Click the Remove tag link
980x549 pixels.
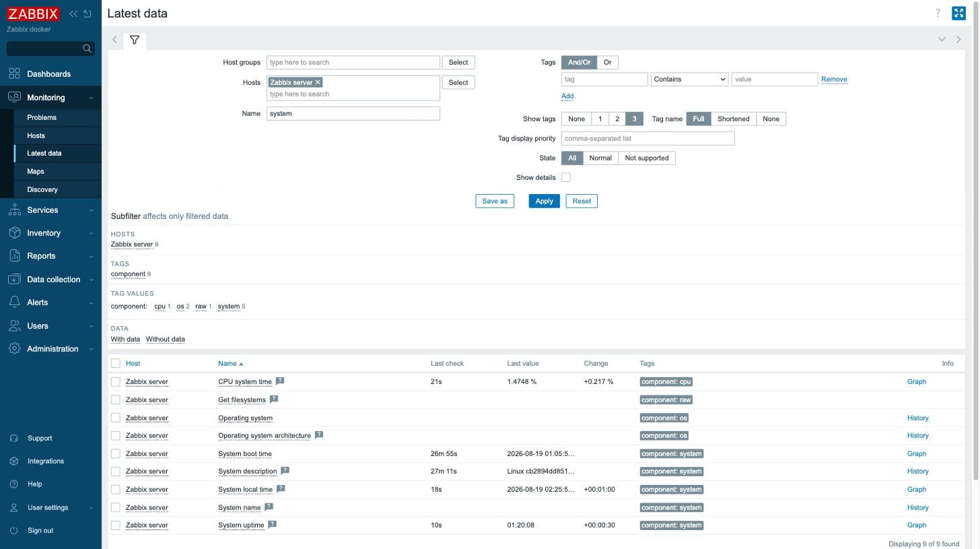(834, 79)
